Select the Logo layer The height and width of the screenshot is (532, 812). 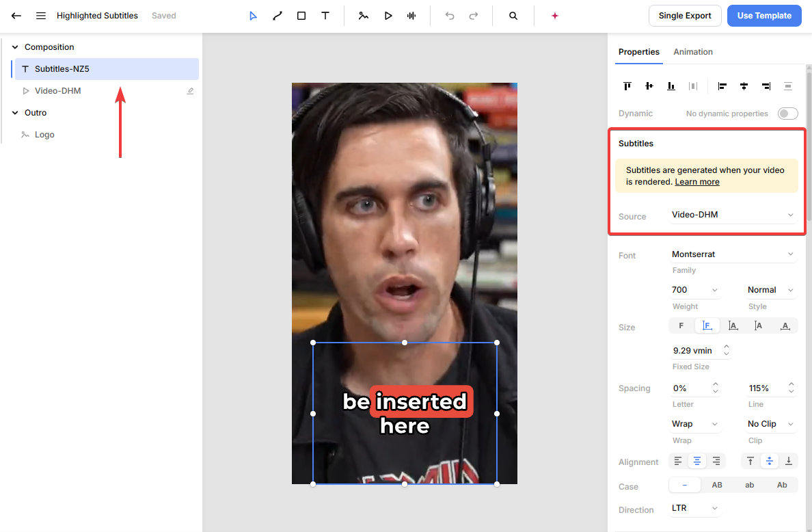click(107, 135)
